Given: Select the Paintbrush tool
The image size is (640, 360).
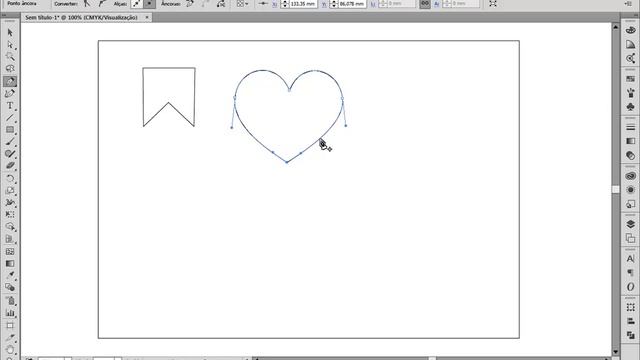Looking at the screenshot, I should (x=10, y=142).
